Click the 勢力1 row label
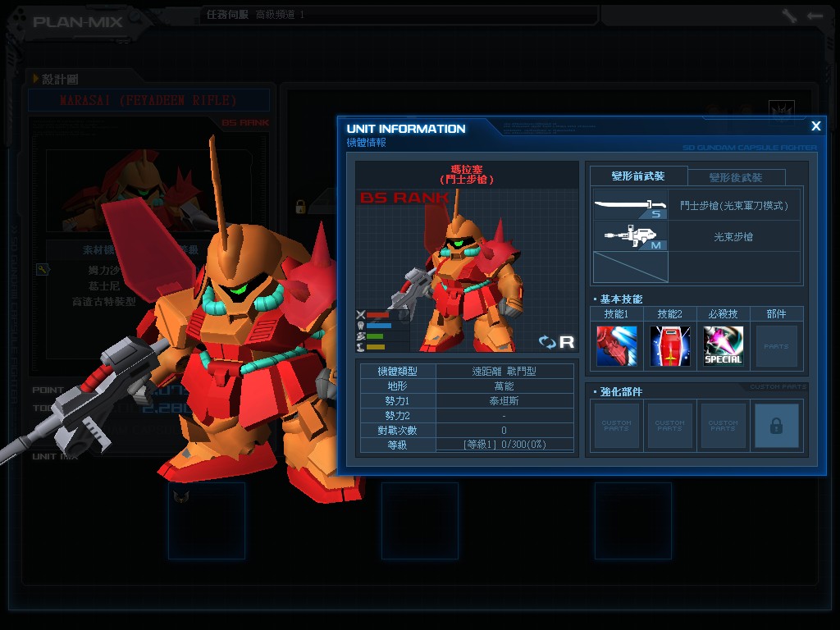 pyautogui.click(x=398, y=400)
